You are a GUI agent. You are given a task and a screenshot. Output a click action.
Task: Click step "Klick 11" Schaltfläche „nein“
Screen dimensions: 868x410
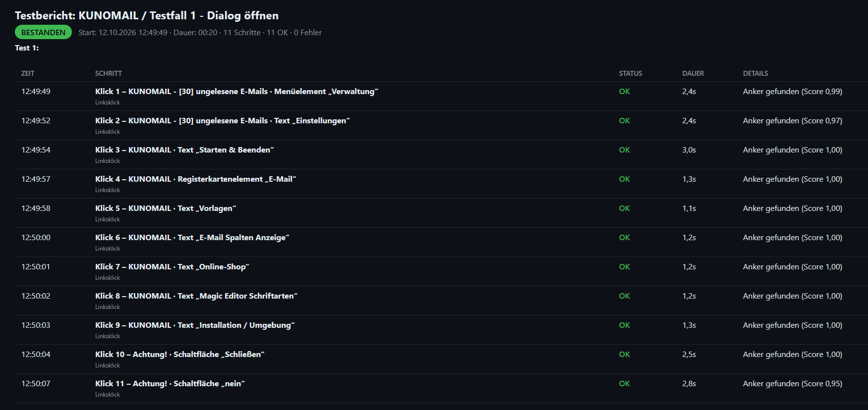click(x=170, y=384)
